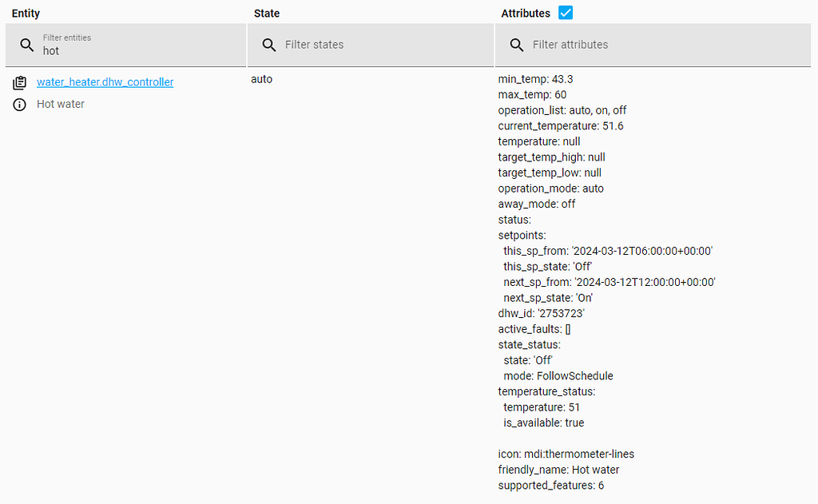This screenshot has width=818, height=504.
Task: Uncheck the Attributes checkbox
Action: (x=566, y=13)
